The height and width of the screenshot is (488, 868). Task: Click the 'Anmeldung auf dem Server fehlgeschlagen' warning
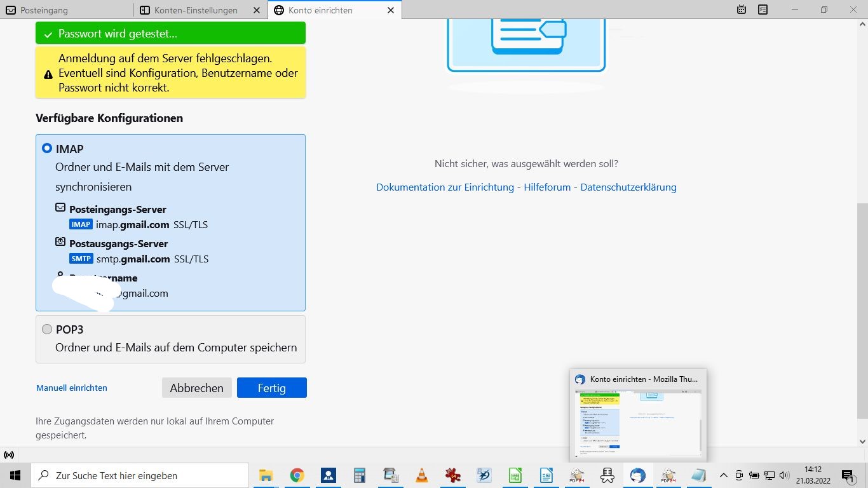170,72
